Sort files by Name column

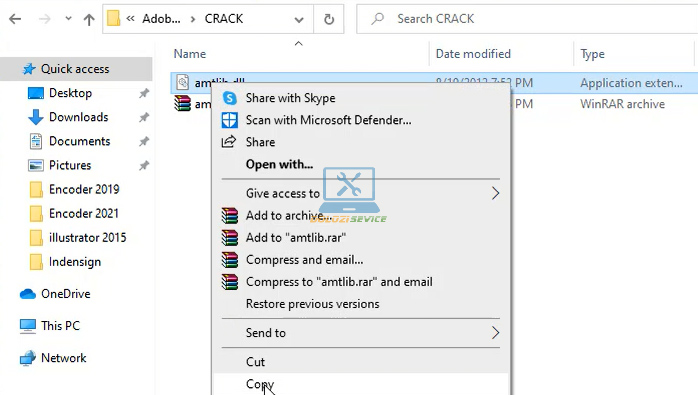190,54
